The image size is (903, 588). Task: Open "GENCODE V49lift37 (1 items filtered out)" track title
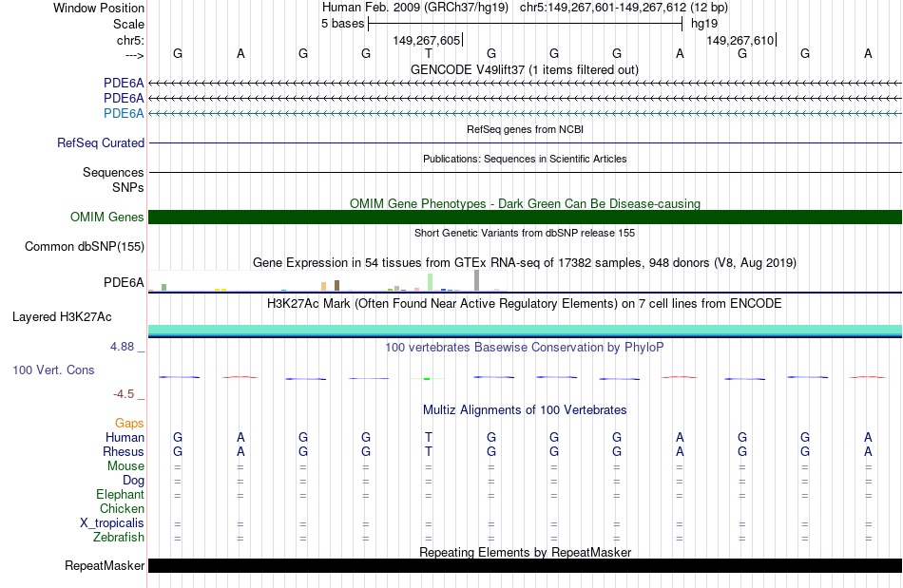click(525, 69)
